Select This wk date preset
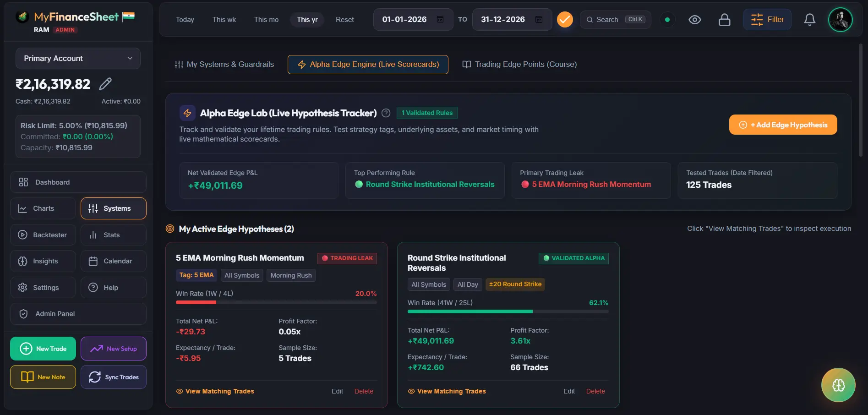This screenshot has width=868, height=415. tap(224, 20)
